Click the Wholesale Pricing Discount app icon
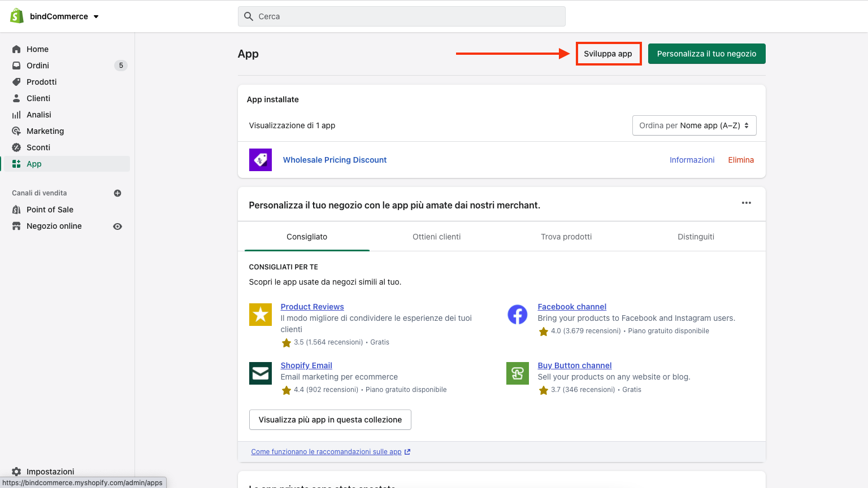This screenshot has height=488, width=868. (260, 160)
